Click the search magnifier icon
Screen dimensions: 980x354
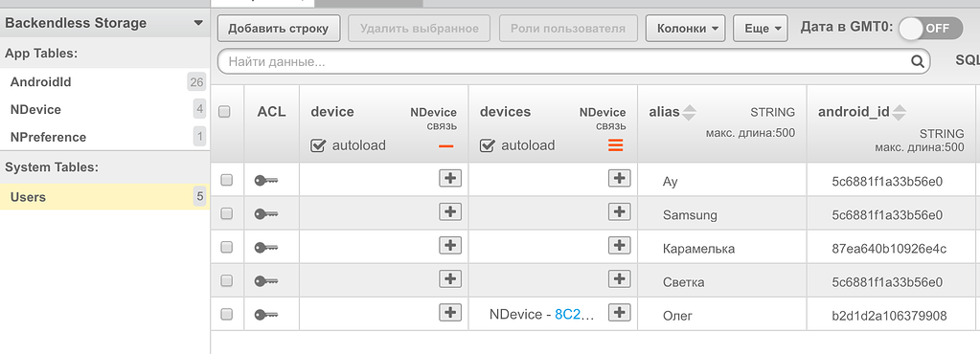pyautogui.click(x=917, y=61)
